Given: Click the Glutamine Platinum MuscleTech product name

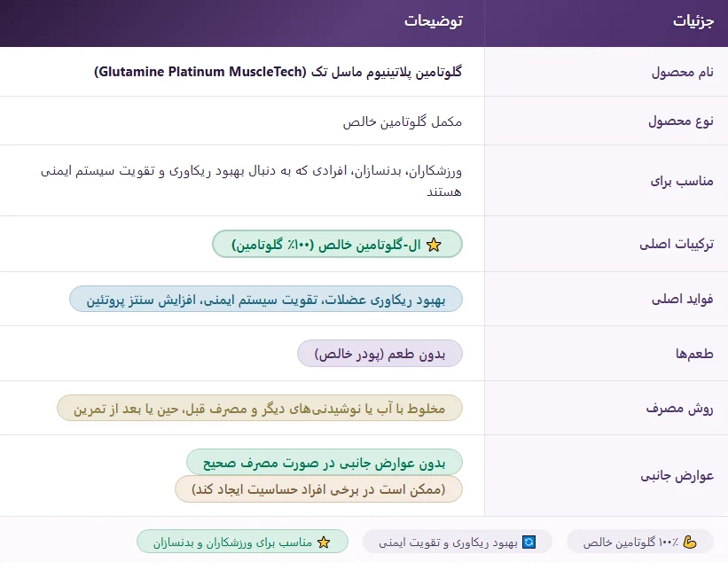Looking at the screenshot, I should click(278, 72).
